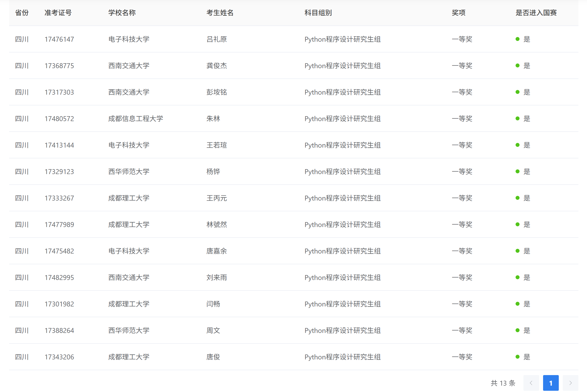Click the green status dot for 唐俊

[x=518, y=357]
